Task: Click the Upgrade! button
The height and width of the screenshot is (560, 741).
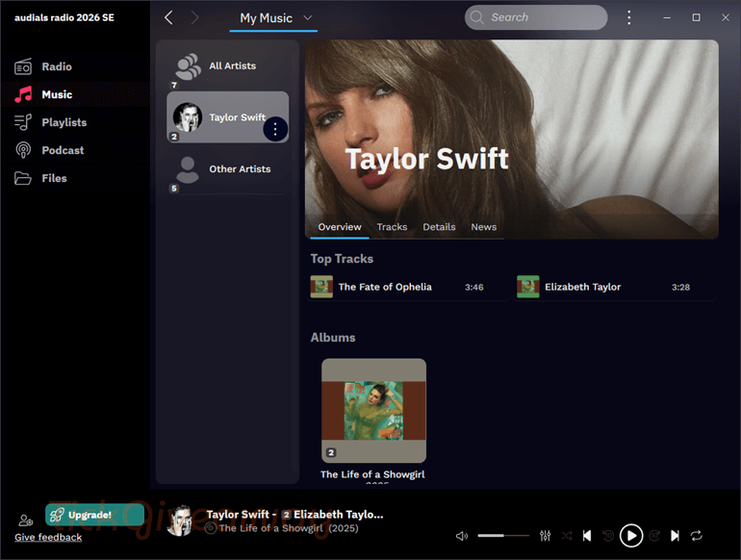Action: [x=94, y=515]
